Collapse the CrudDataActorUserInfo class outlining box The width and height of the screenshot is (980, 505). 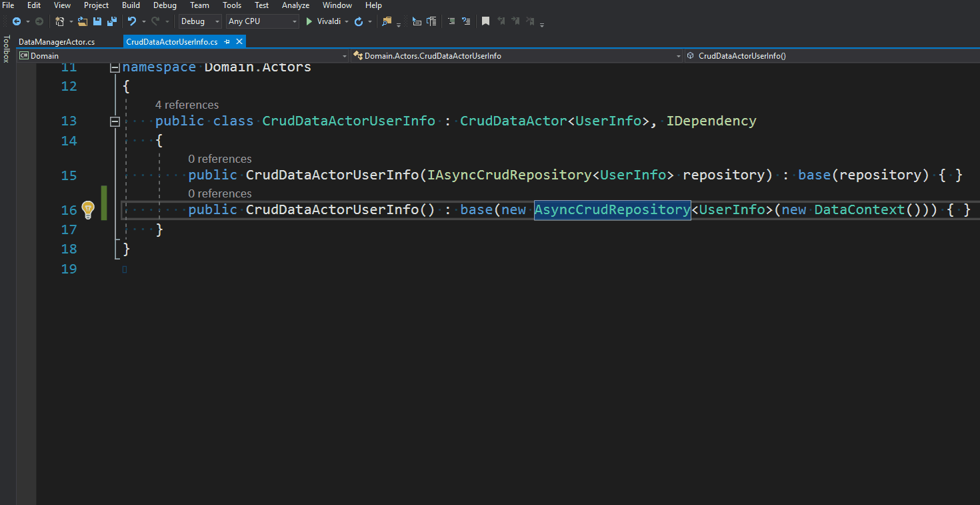click(115, 121)
